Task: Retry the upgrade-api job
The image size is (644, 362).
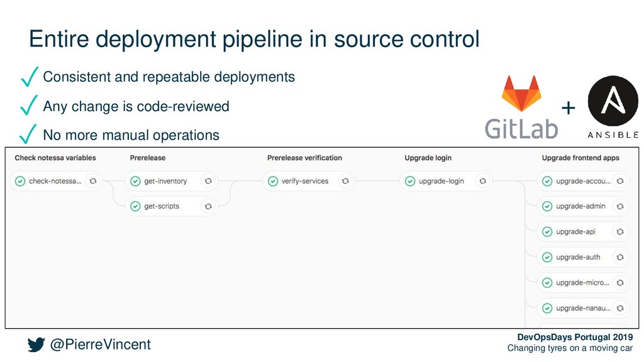Action: coord(620,232)
